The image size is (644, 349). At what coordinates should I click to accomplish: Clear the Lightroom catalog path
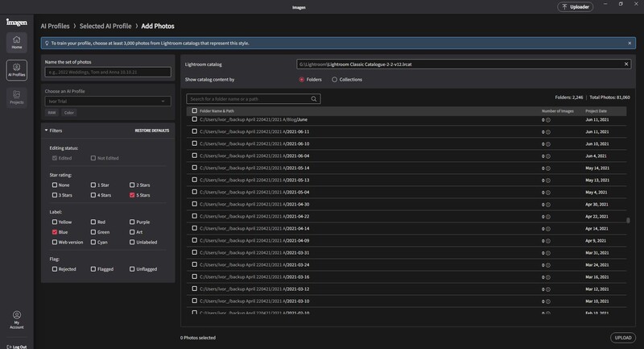(626, 64)
